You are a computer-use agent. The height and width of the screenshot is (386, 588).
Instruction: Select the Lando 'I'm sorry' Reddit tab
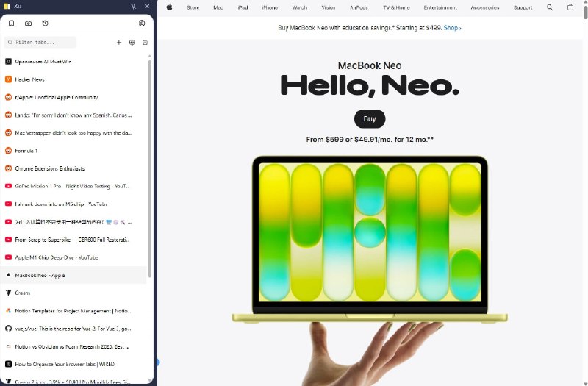(x=73, y=115)
